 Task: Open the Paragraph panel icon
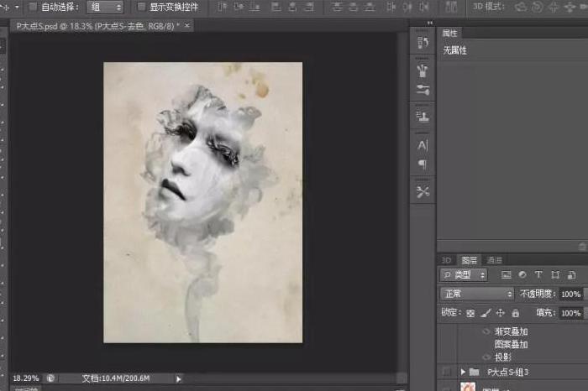coord(423,164)
